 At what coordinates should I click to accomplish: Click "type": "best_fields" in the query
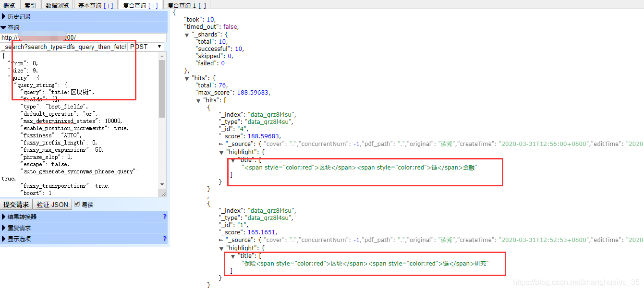[54, 107]
